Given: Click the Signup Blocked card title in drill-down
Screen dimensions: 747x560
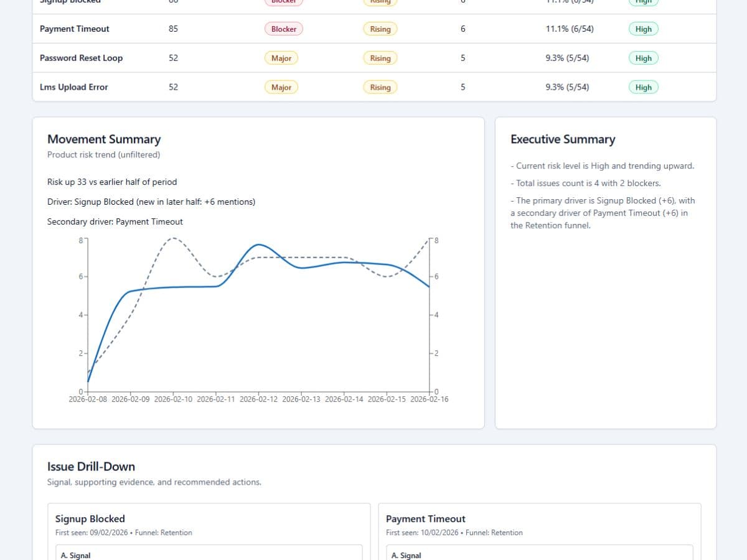Looking at the screenshot, I should tap(90, 518).
